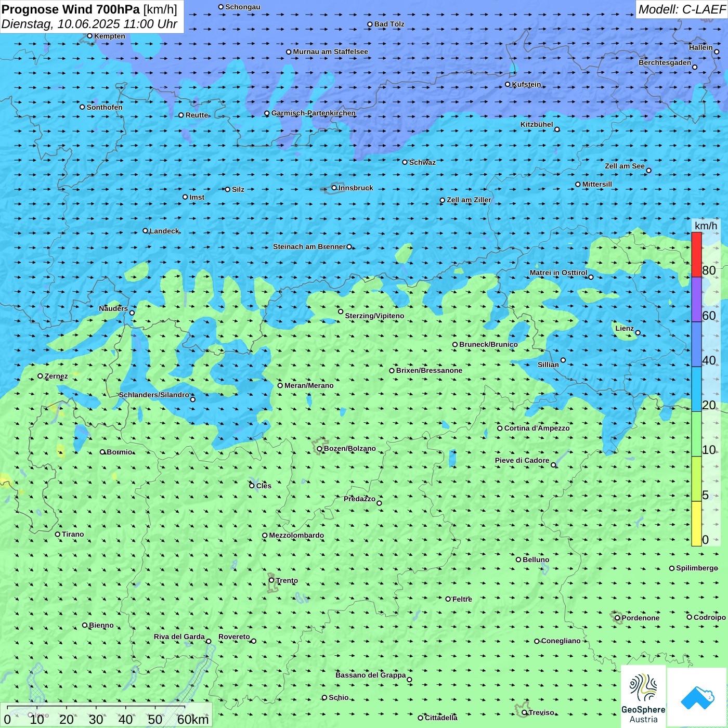Click the Nauders label
Screen dimensions: 728x728
point(113,308)
